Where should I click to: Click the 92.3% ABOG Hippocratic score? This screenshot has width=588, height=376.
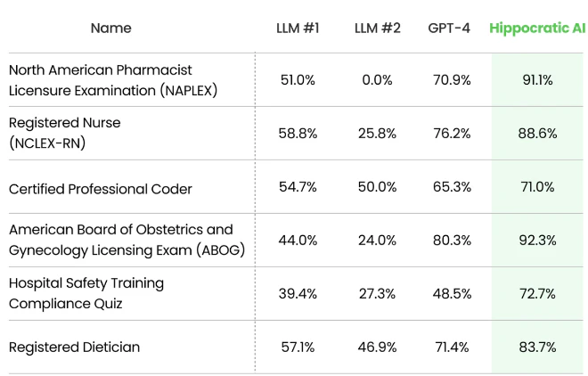537,241
